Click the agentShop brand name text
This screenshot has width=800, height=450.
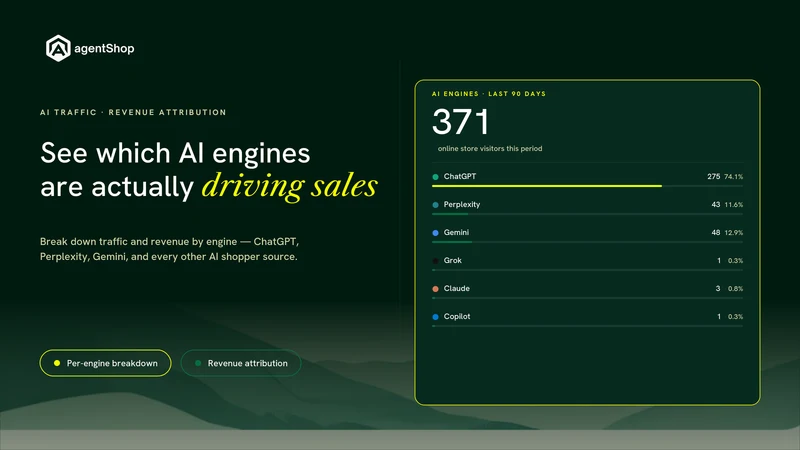pos(104,48)
